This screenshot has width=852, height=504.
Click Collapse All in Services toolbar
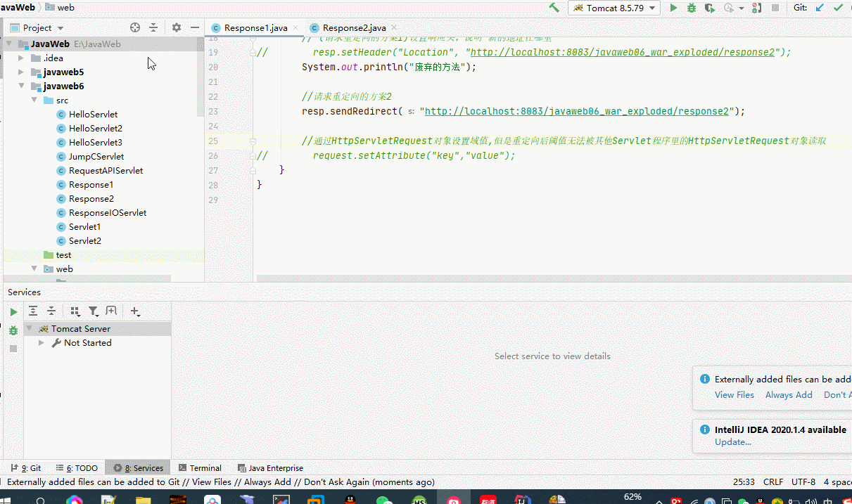51,311
